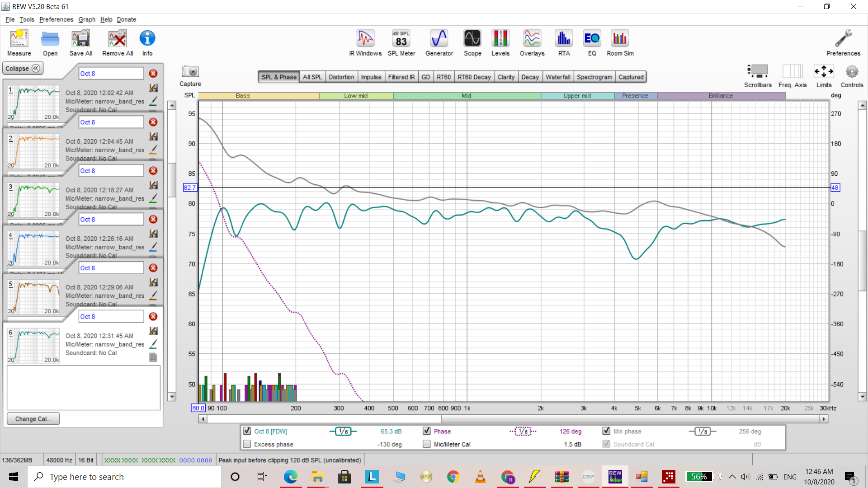The width and height of the screenshot is (868, 488).
Task: Open File Explorer from taskbar
Action: 317,477
